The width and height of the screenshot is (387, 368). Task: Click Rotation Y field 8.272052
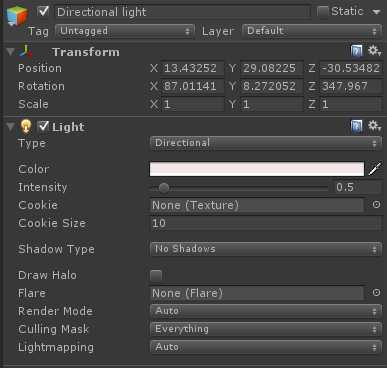(x=272, y=86)
